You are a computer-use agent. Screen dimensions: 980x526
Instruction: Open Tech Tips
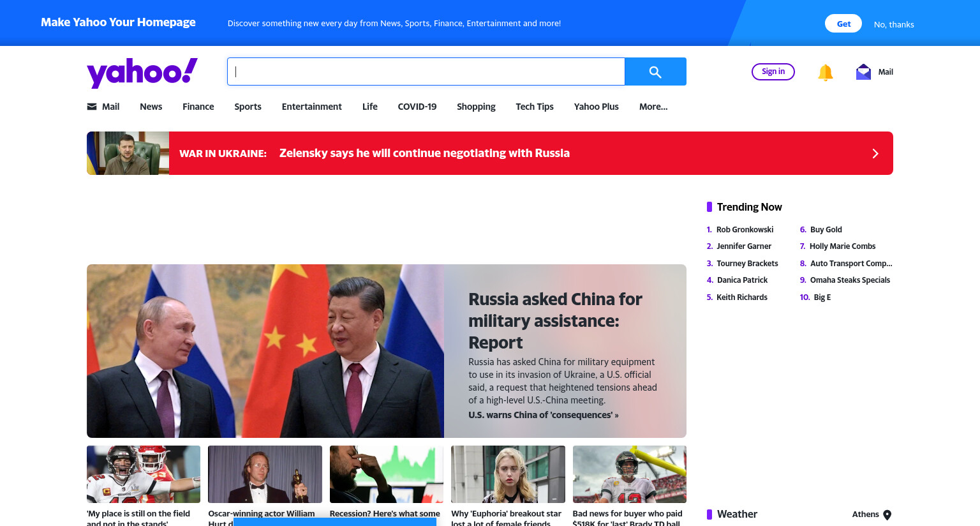tap(535, 107)
